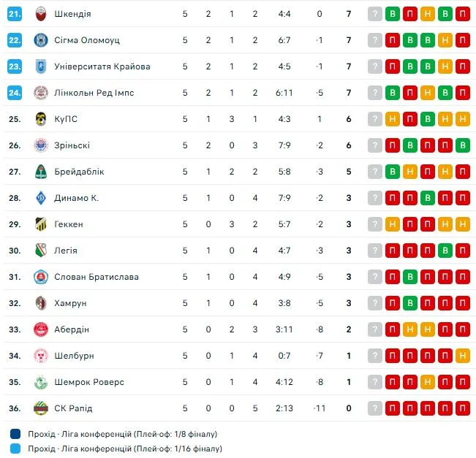Click the Dynamo Kyiv club logo

click(40, 198)
